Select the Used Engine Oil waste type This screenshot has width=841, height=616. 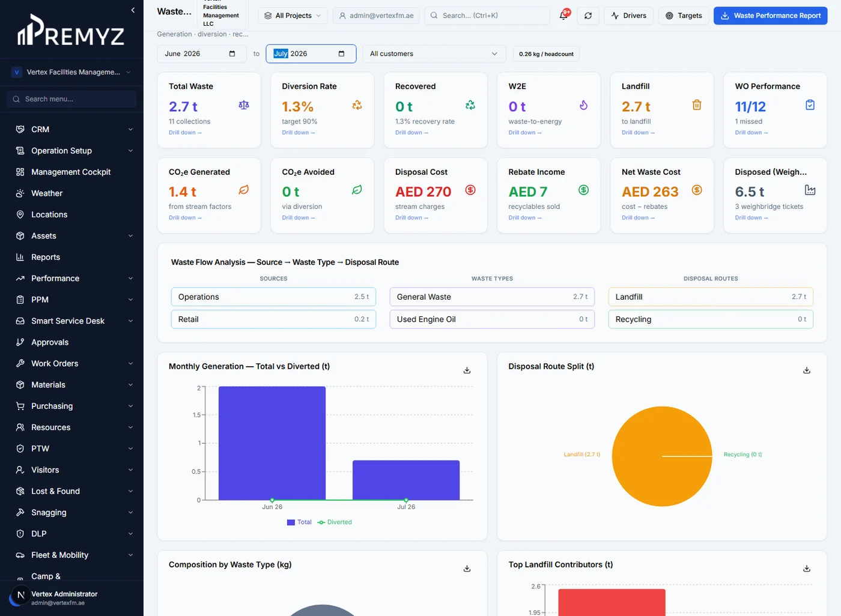tap(493, 319)
